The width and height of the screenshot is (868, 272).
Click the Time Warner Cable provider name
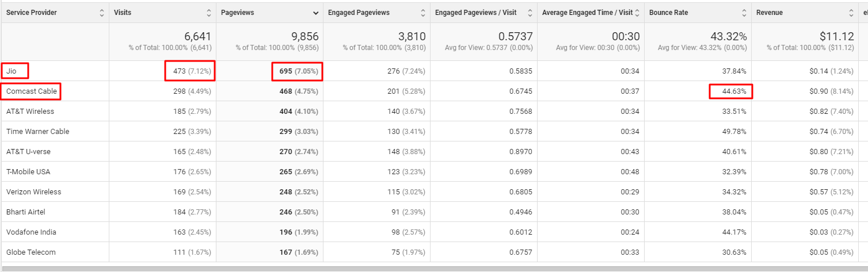click(37, 131)
